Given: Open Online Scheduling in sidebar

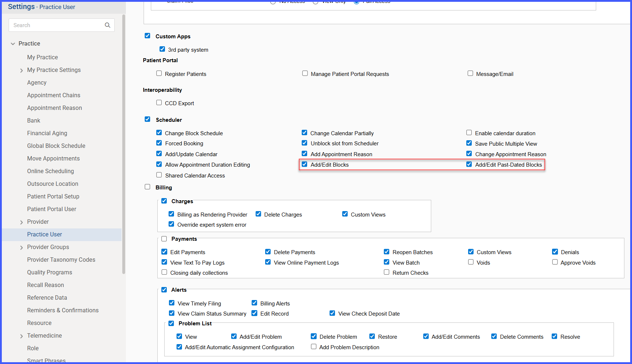Looking at the screenshot, I should click(x=50, y=171).
